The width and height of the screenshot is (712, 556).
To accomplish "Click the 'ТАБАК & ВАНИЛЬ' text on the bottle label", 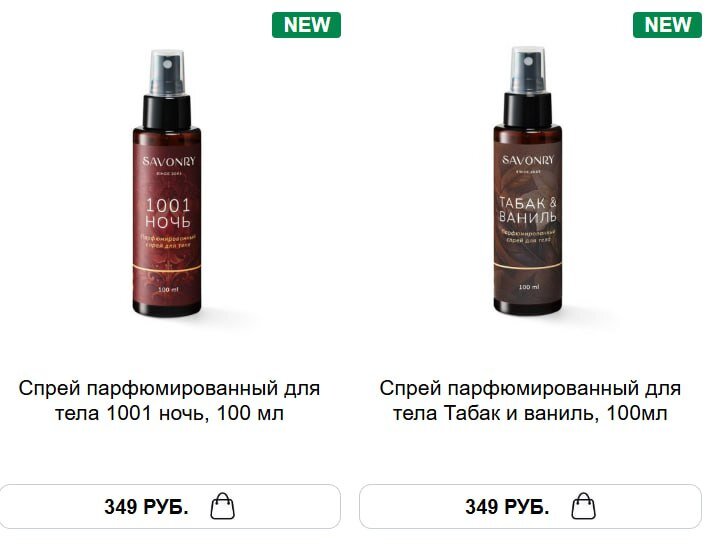I will (x=528, y=209).
